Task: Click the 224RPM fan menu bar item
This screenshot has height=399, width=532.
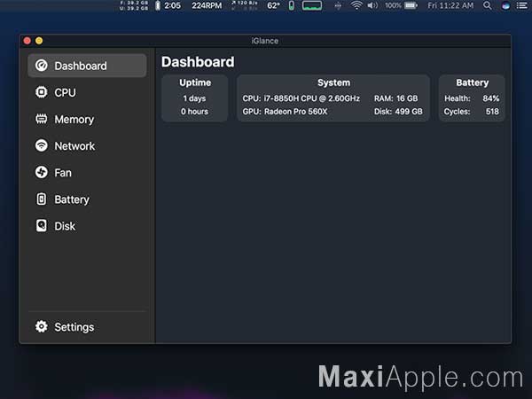Action: click(207, 5)
